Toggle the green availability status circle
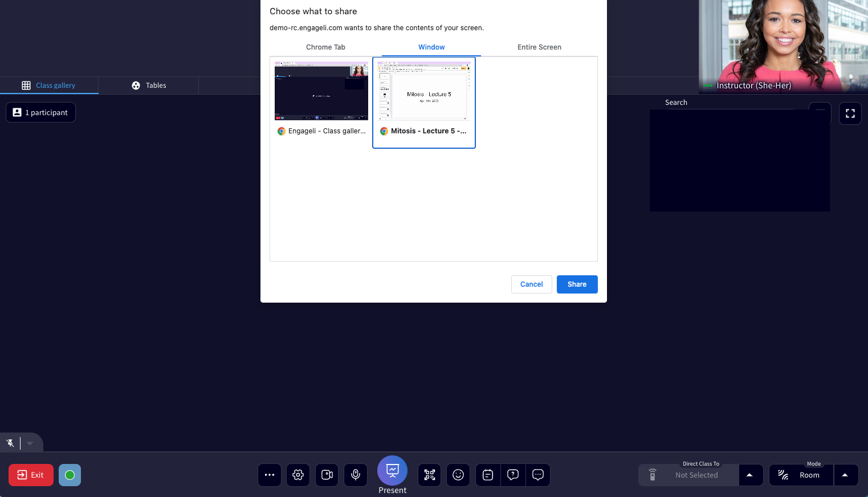This screenshot has height=497, width=868. (69, 475)
